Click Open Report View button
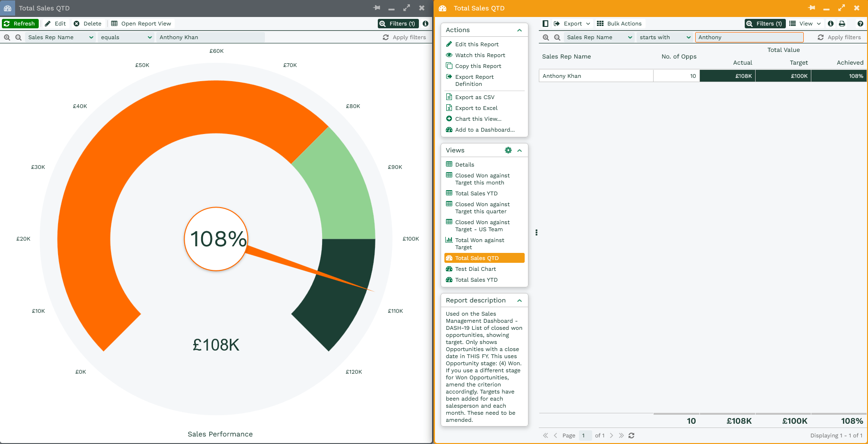The width and height of the screenshot is (868, 444). point(141,24)
